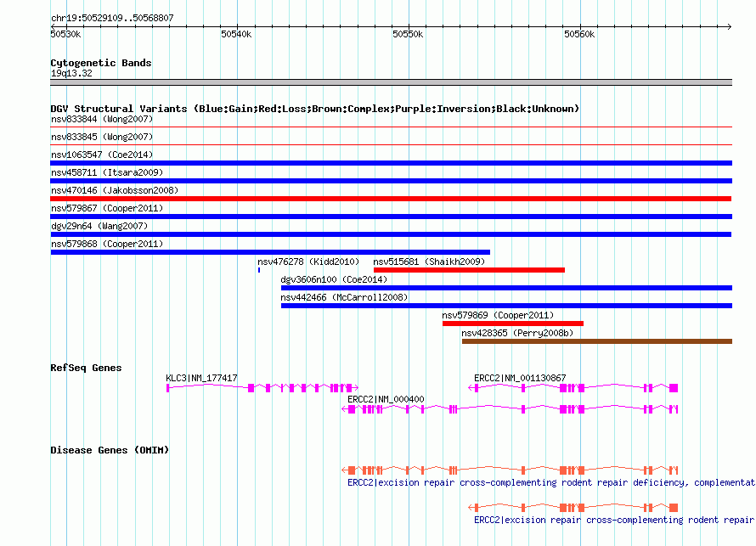756x546 pixels.
Task: Click the ERCC2|NM_000400 label text
Action: tap(386, 399)
